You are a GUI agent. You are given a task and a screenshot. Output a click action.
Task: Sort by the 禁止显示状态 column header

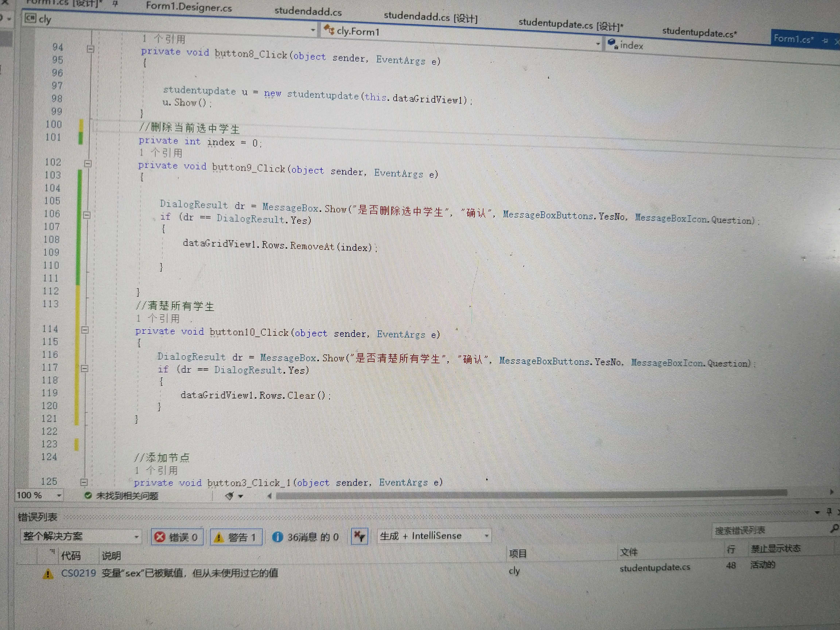775,548
